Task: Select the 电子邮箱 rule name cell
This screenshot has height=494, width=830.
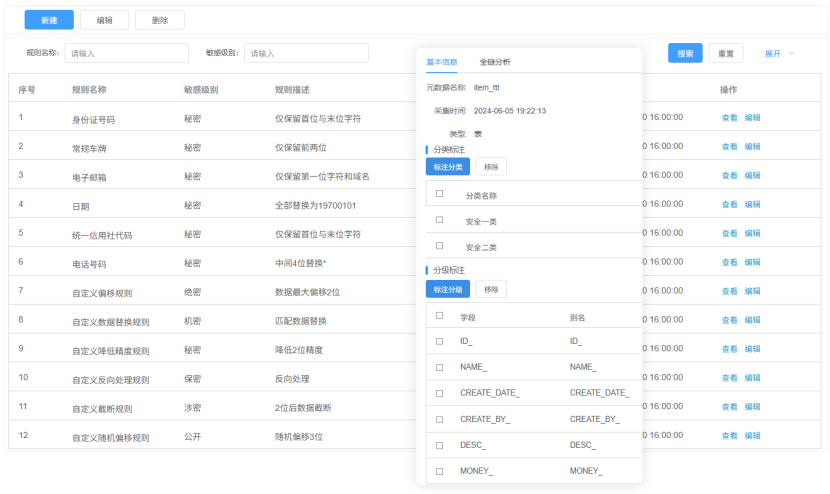Action: pyautogui.click(x=89, y=177)
